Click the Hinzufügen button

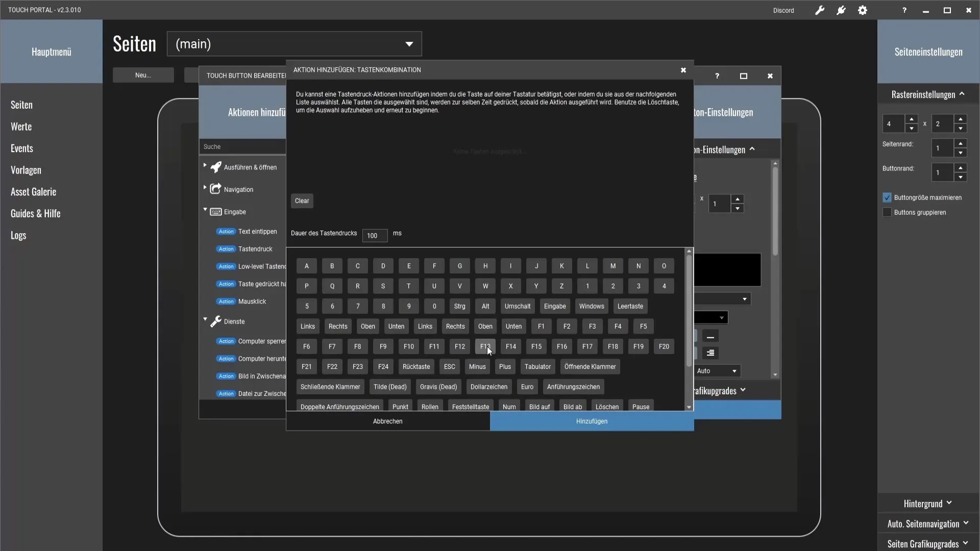[x=592, y=421]
